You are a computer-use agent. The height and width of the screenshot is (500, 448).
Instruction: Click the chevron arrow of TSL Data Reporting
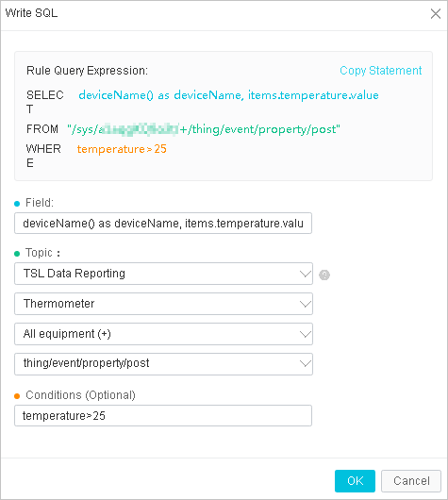tap(306, 274)
